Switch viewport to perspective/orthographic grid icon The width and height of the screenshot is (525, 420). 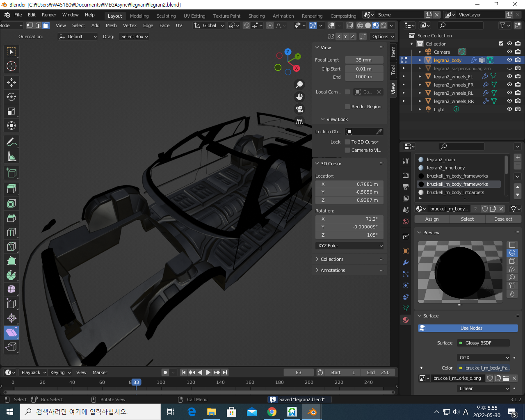pos(299,121)
